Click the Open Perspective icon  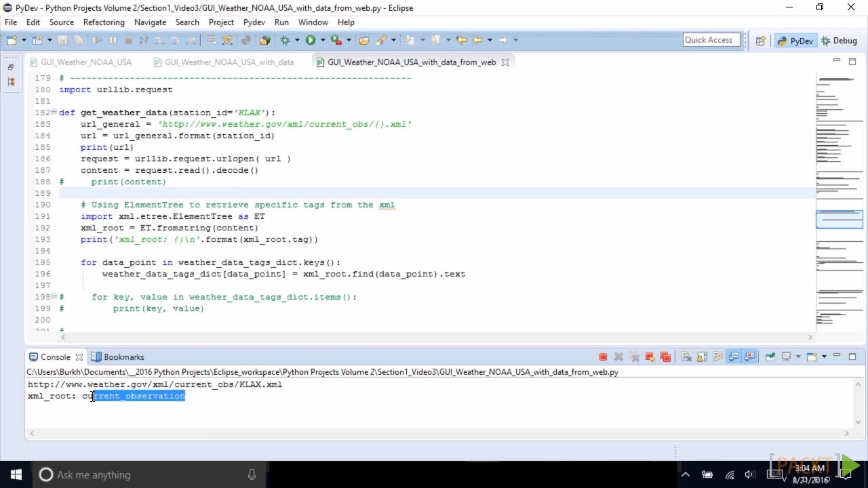coord(760,41)
